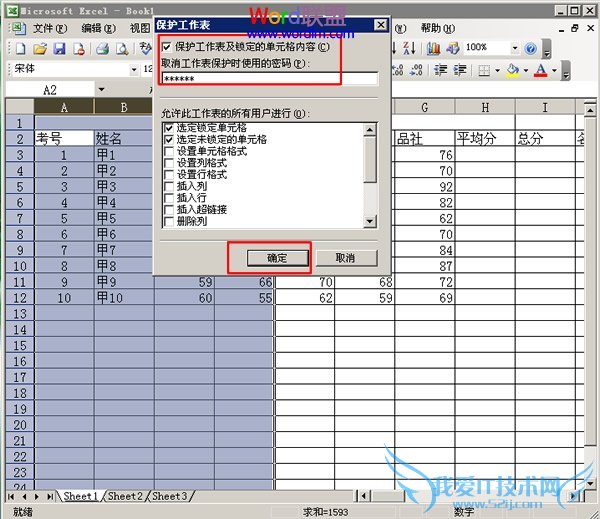Screen dimensions: 600x519
Task: Click the red Font Color letter A
Action: click(x=540, y=70)
